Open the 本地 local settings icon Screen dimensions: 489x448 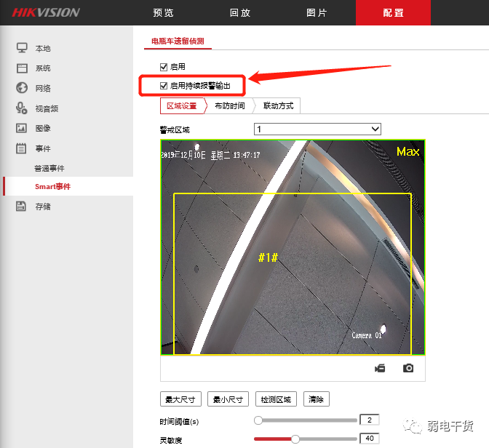pyautogui.click(x=22, y=48)
